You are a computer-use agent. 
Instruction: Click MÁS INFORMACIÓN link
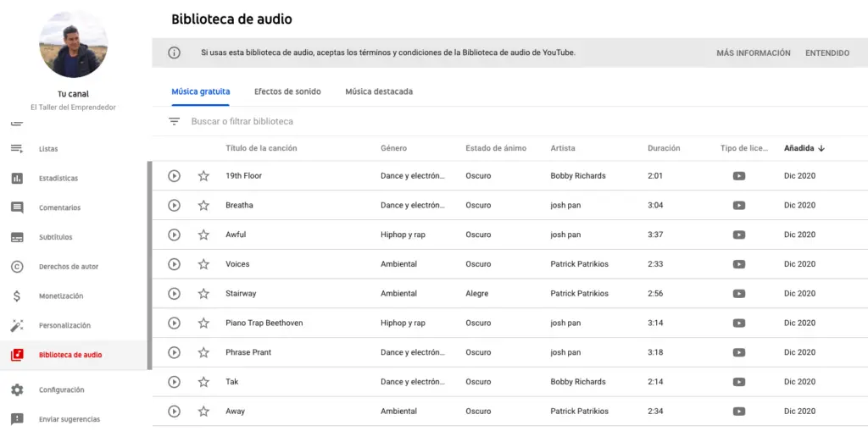(753, 53)
